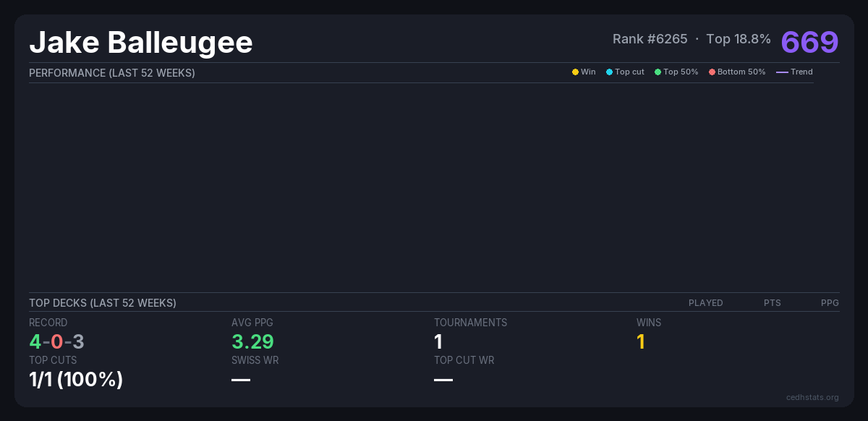Sort by the PLAYED column header

point(705,303)
